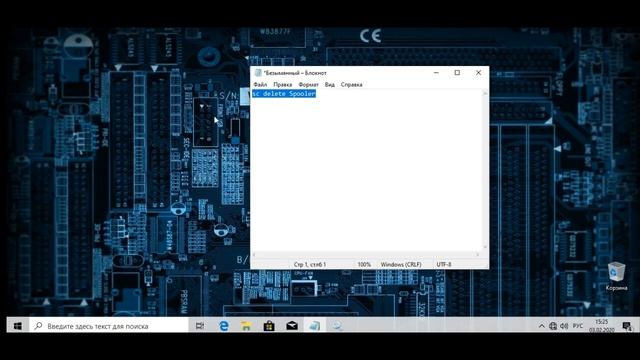This screenshot has height=360, width=640.
Task: Open the volume tray icon
Action: click(564, 326)
